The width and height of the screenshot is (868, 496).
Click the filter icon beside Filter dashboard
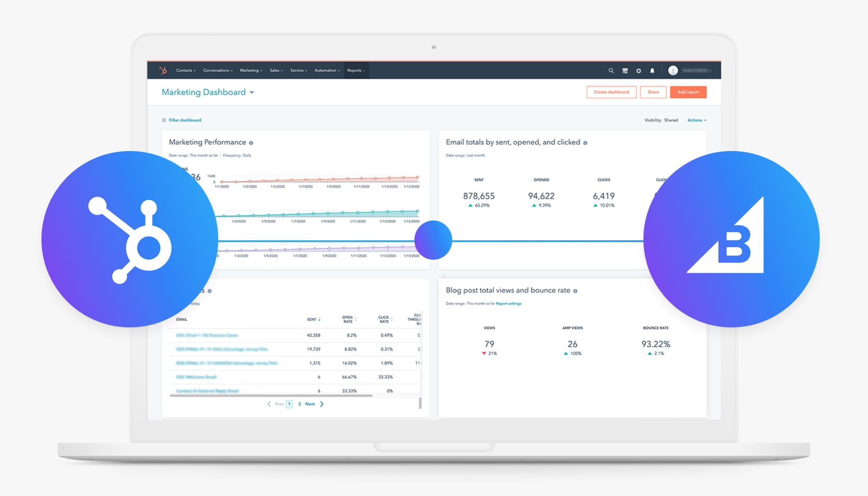tap(164, 120)
